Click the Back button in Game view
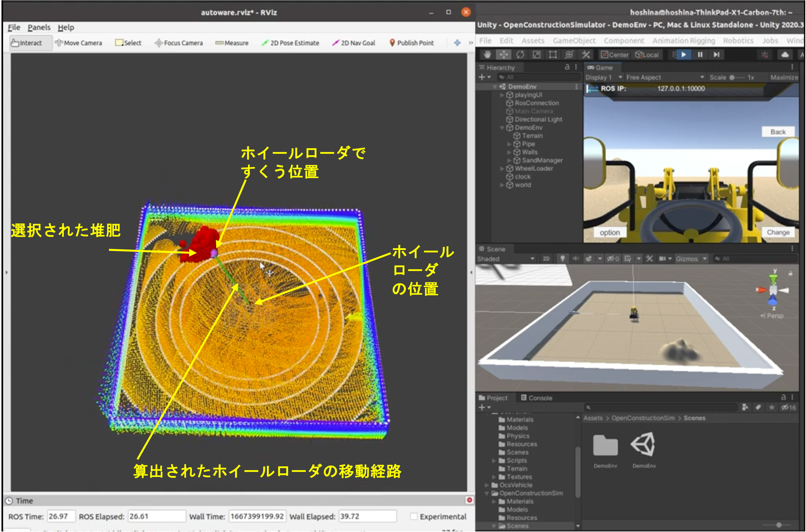 (778, 132)
